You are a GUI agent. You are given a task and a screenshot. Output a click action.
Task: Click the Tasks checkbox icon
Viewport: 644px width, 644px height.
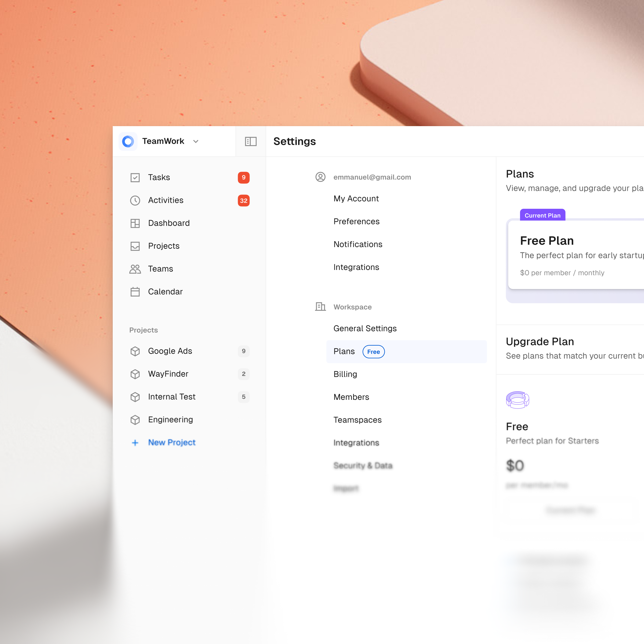pos(135,178)
